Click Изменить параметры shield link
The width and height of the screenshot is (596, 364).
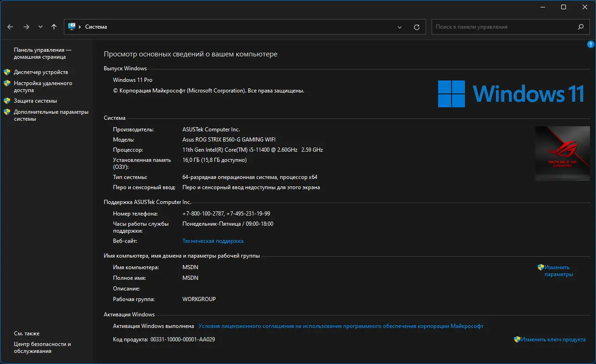click(x=558, y=271)
